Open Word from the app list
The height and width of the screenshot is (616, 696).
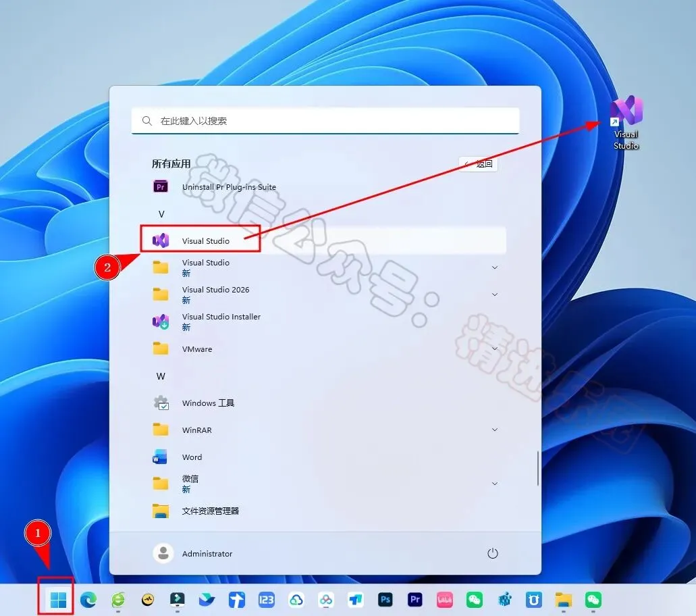click(324, 457)
